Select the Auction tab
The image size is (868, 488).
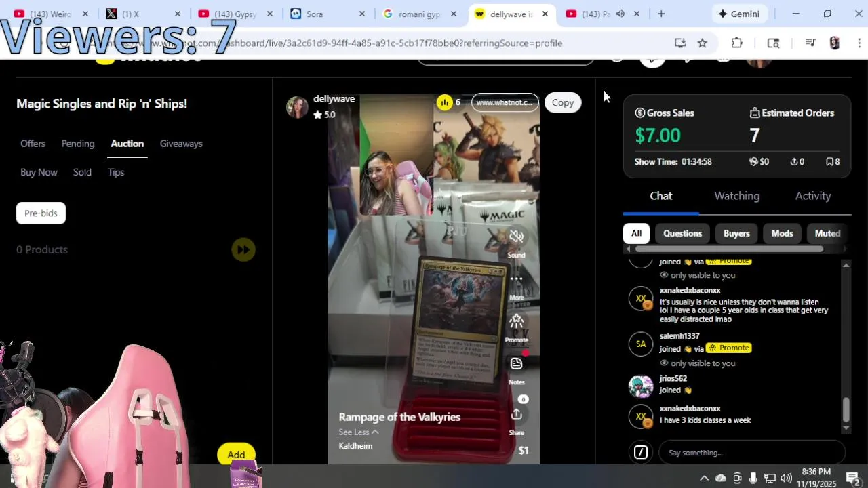(127, 144)
